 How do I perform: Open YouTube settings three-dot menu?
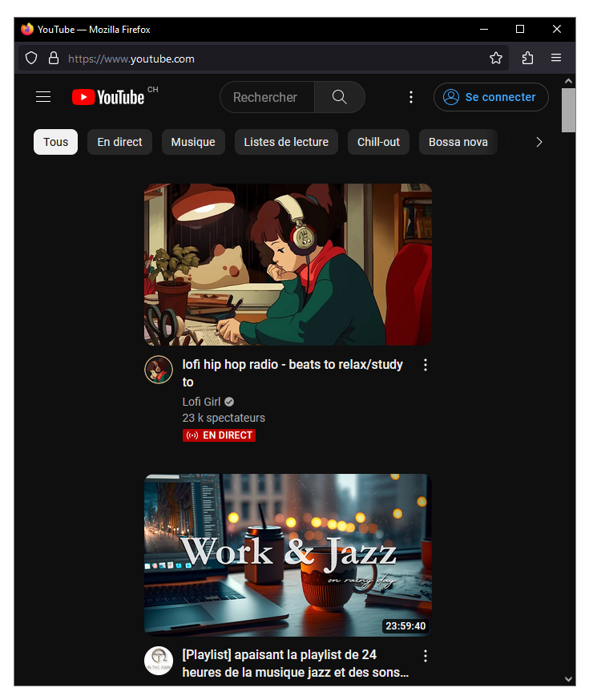411,97
